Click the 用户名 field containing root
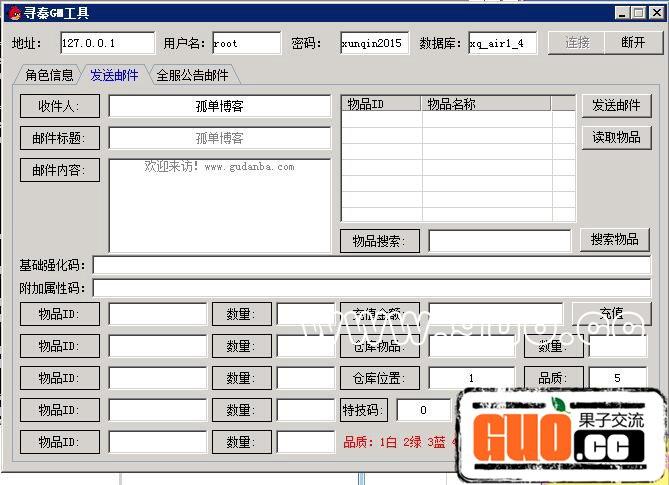This screenshot has width=669, height=485. tap(246, 43)
